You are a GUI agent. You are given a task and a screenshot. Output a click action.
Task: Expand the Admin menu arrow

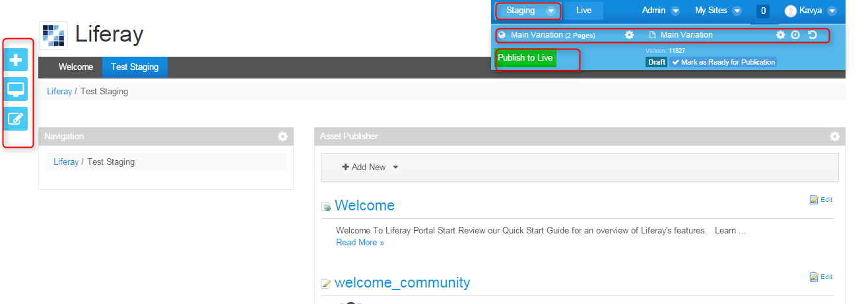(675, 11)
